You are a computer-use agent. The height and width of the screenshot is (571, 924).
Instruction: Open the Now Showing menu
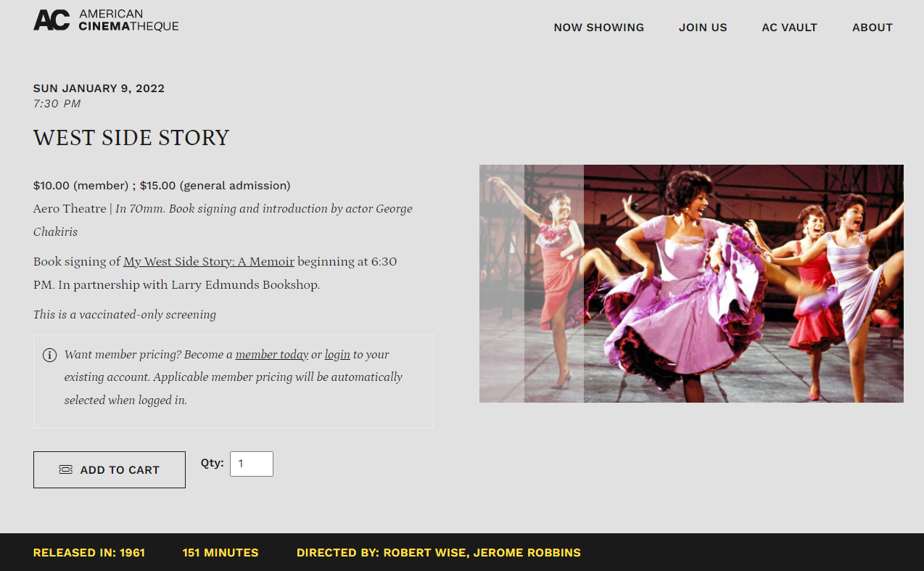tap(598, 28)
